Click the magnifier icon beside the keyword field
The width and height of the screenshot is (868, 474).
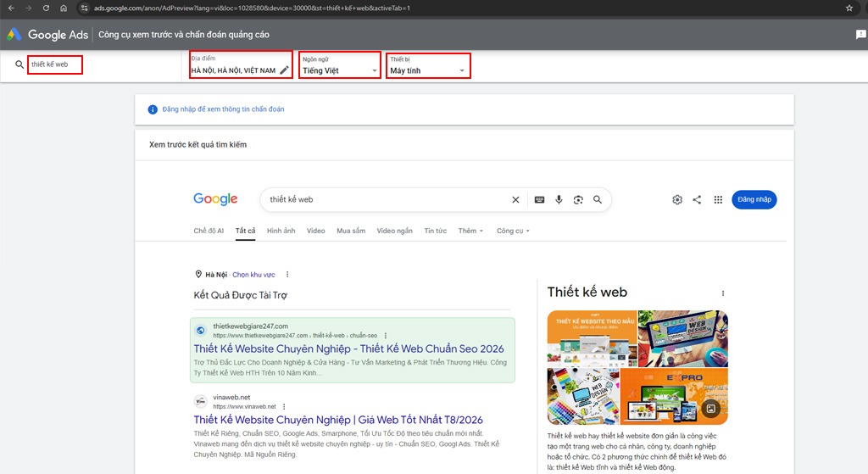(x=19, y=64)
